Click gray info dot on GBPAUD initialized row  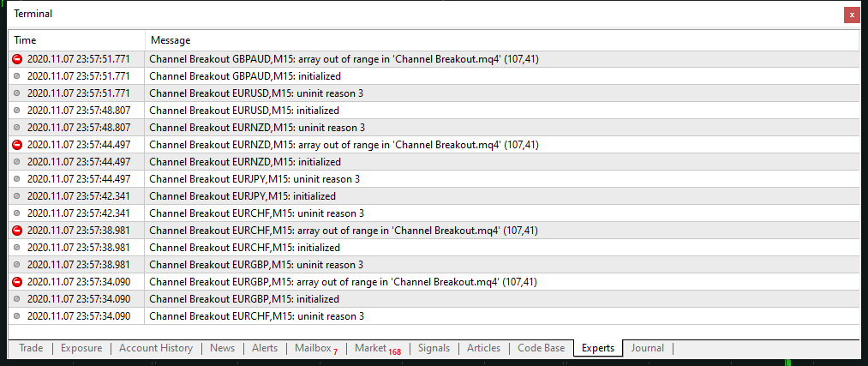pos(17,76)
